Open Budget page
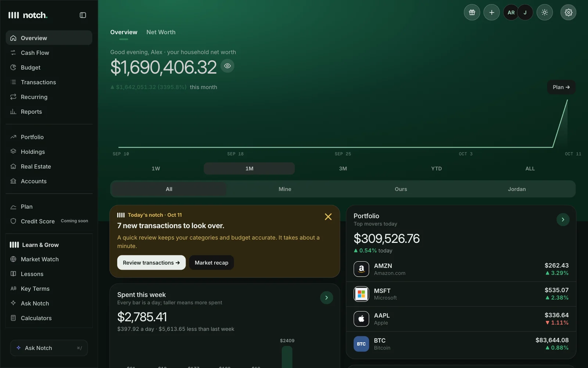This screenshot has width=588, height=368. tap(49, 67)
